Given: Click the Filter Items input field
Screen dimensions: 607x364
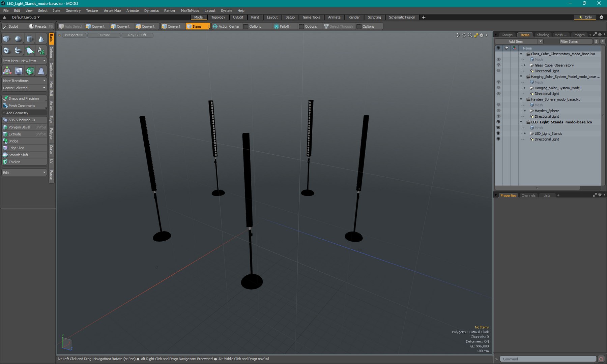Looking at the screenshot, I should pos(575,41).
